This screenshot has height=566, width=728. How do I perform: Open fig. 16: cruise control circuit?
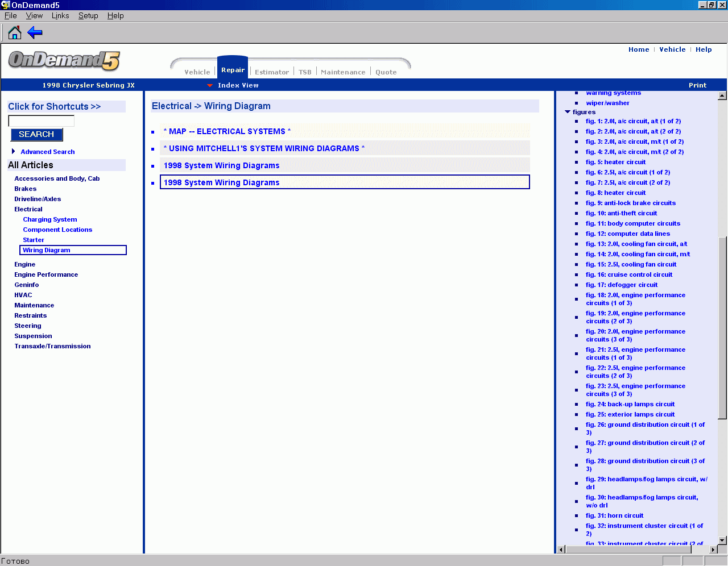pos(629,274)
